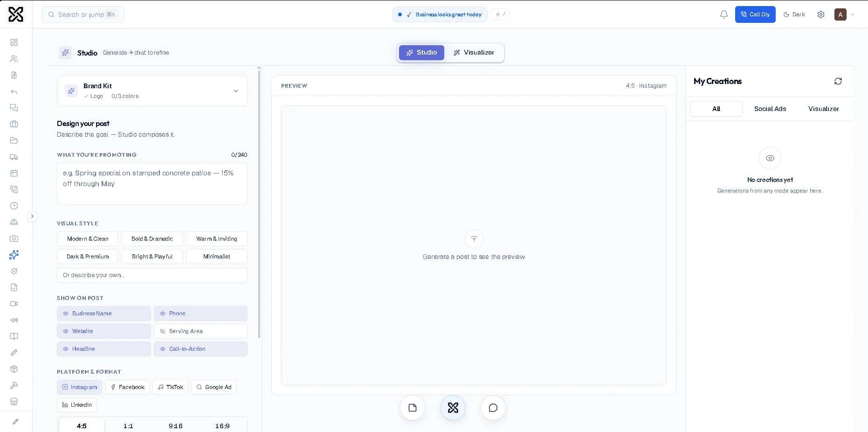Image resolution: width=868 pixels, height=432 pixels.
Task: Show All creations tab
Action: click(716, 109)
